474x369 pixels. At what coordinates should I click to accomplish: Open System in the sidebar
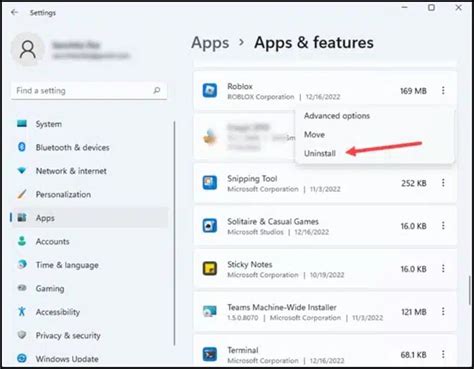(49, 124)
